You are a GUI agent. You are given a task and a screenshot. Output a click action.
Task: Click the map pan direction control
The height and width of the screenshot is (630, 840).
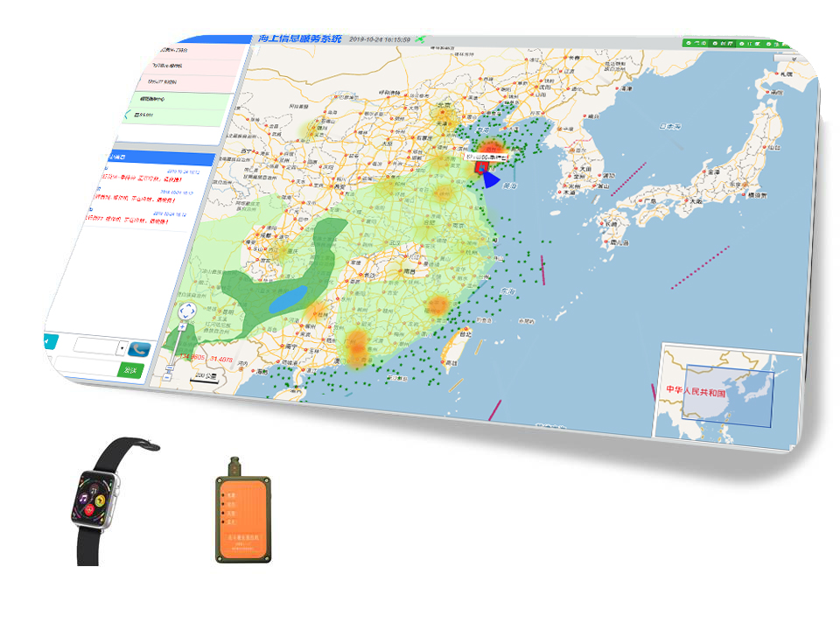coord(185,311)
